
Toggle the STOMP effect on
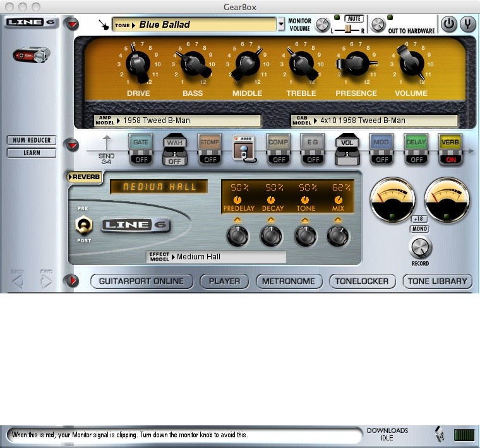coord(210,150)
